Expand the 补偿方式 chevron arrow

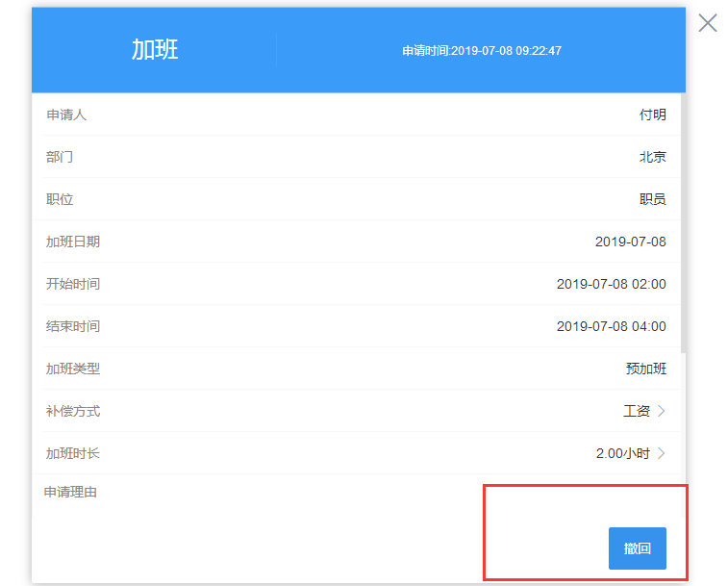click(662, 411)
